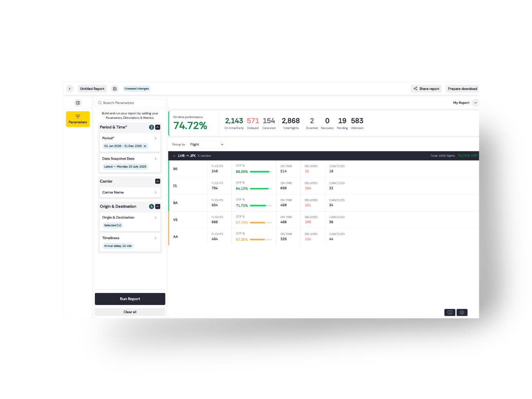Click the 0 Recovery figure
The image size is (532, 399).
(x=327, y=121)
